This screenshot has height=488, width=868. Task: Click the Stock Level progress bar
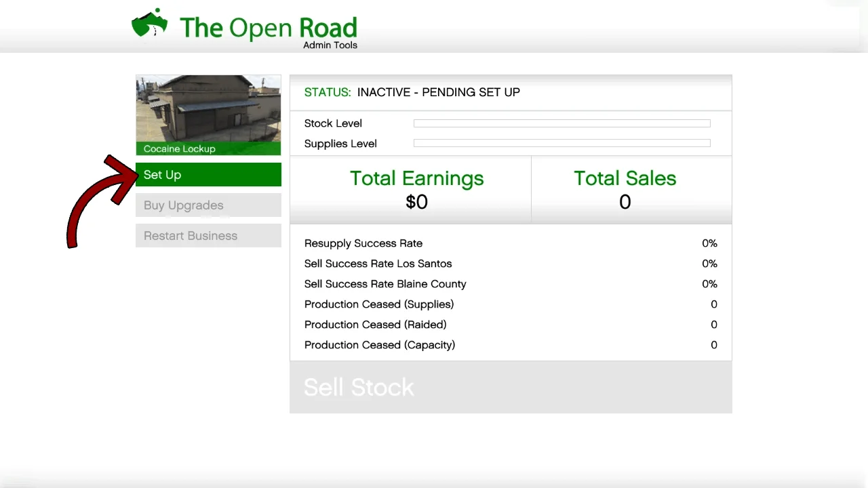pyautogui.click(x=561, y=123)
